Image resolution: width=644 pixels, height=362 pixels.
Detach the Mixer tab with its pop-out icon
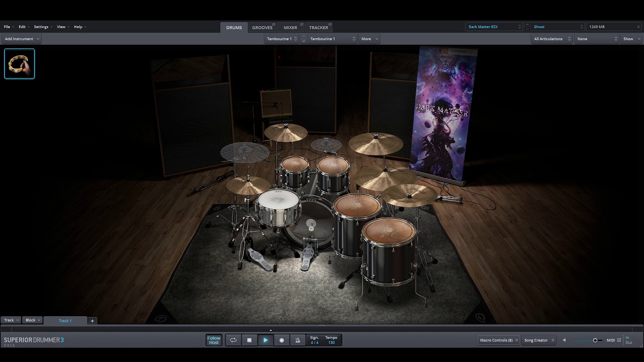coord(301,25)
